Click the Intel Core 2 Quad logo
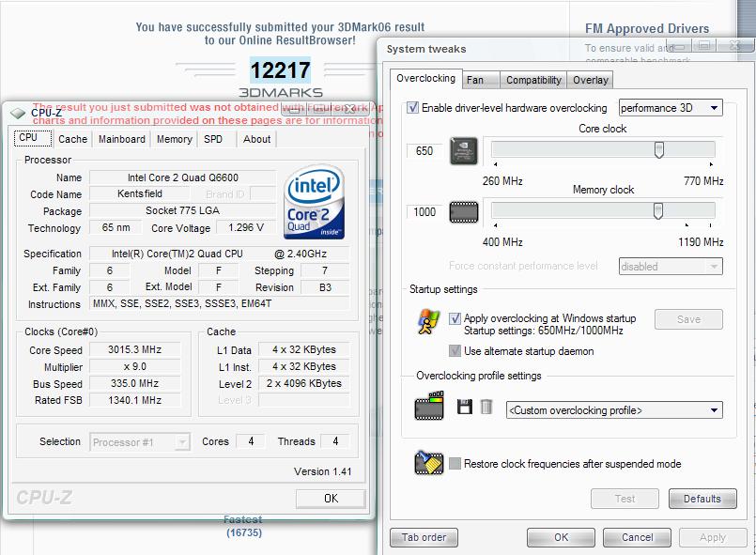The height and width of the screenshot is (555, 756). tap(315, 202)
